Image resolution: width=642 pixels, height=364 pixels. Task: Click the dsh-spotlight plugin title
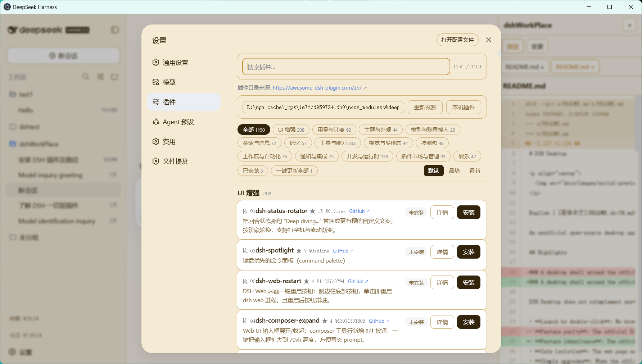click(275, 250)
